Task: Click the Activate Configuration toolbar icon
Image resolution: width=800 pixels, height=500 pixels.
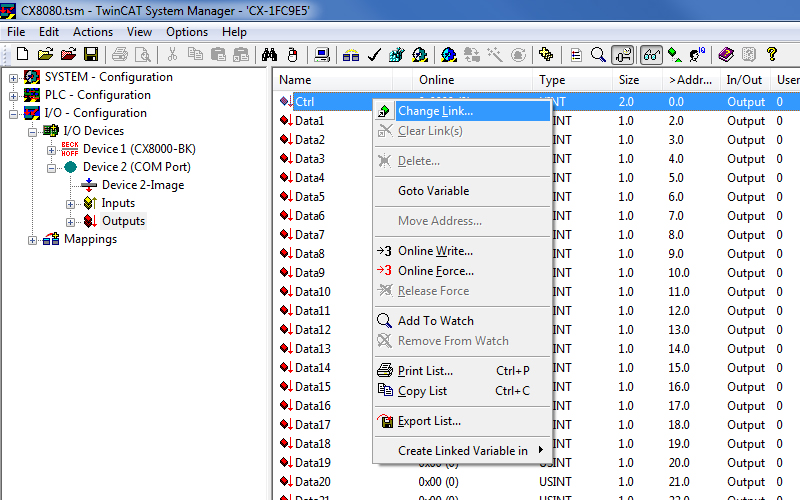Action: tap(396, 54)
